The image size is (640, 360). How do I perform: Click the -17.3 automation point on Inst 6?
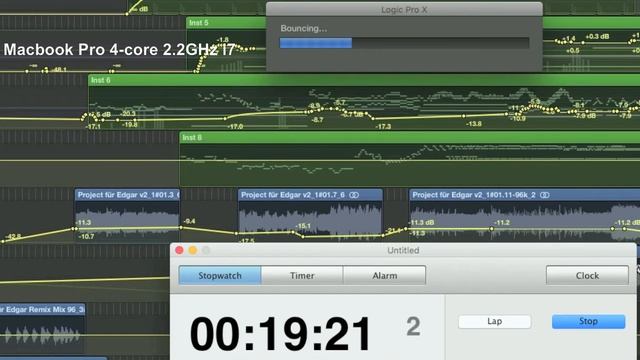pos(373,119)
